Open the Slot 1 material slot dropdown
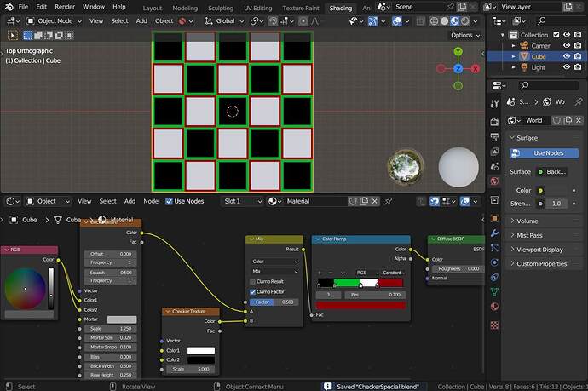This screenshot has width=588, height=391. [x=243, y=201]
